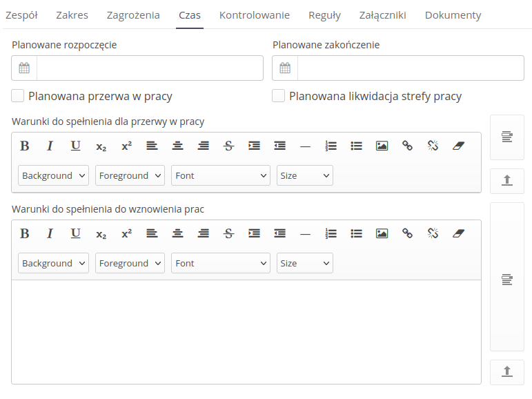Click superscript icon in second editor toolbar
Viewport: 532px width, 399px height.
tap(126, 233)
